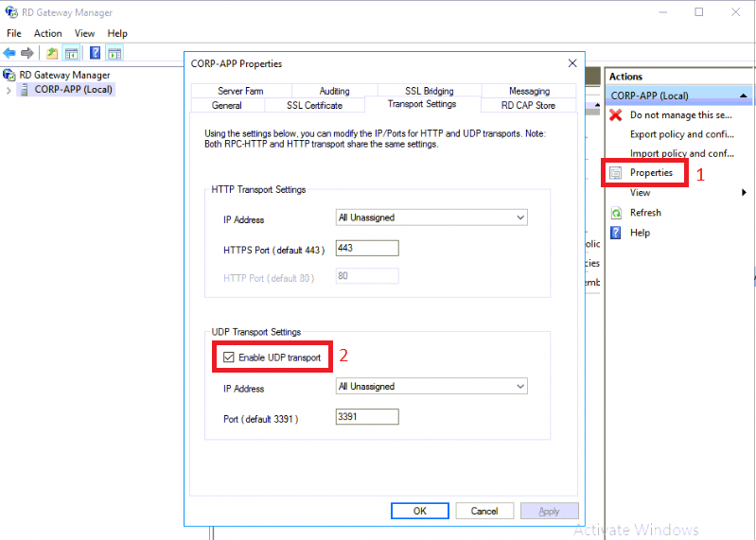Click Import policy and configuration action

click(682, 153)
